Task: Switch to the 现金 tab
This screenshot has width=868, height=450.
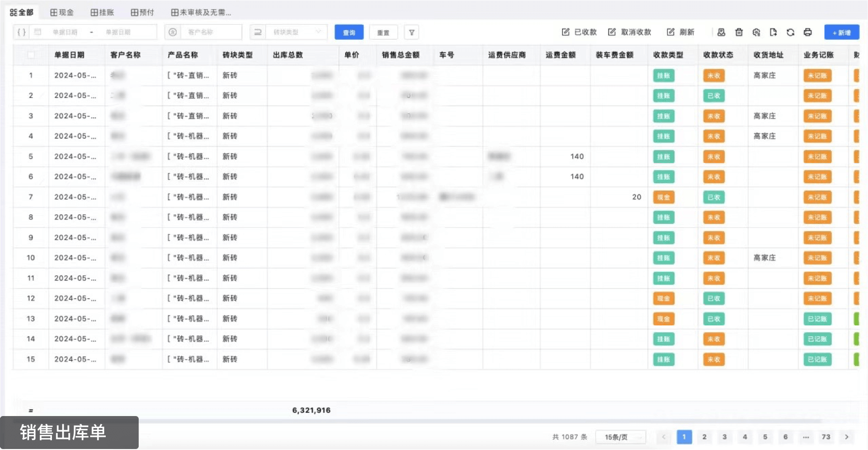Action: [x=62, y=12]
